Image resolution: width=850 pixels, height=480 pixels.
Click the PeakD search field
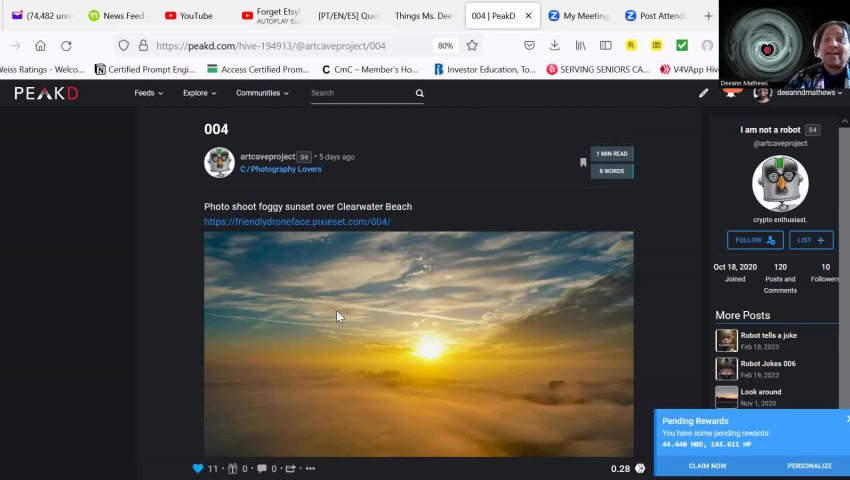coord(360,93)
